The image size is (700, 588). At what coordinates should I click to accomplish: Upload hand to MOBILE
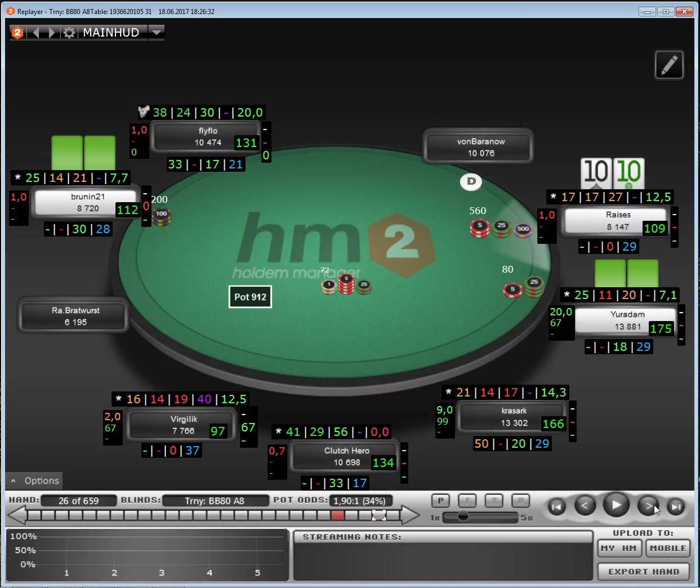668,548
